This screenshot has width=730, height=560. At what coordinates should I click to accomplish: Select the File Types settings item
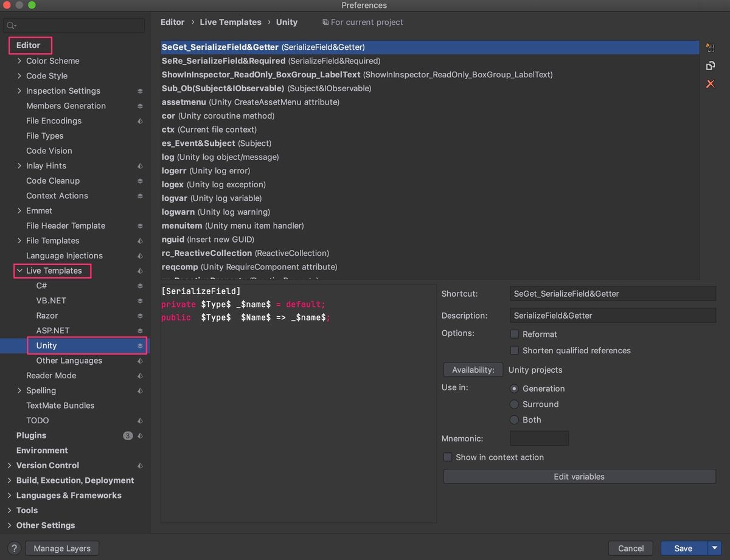[44, 136]
